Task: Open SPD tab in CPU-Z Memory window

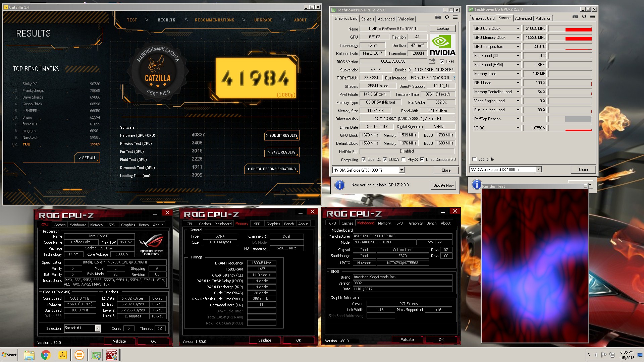Action: [257, 224]
